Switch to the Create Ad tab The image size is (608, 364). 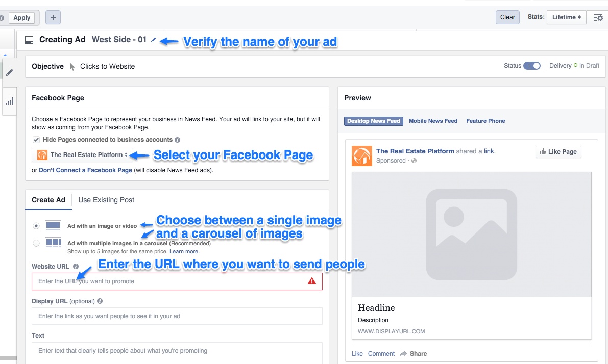pos(48,200)
